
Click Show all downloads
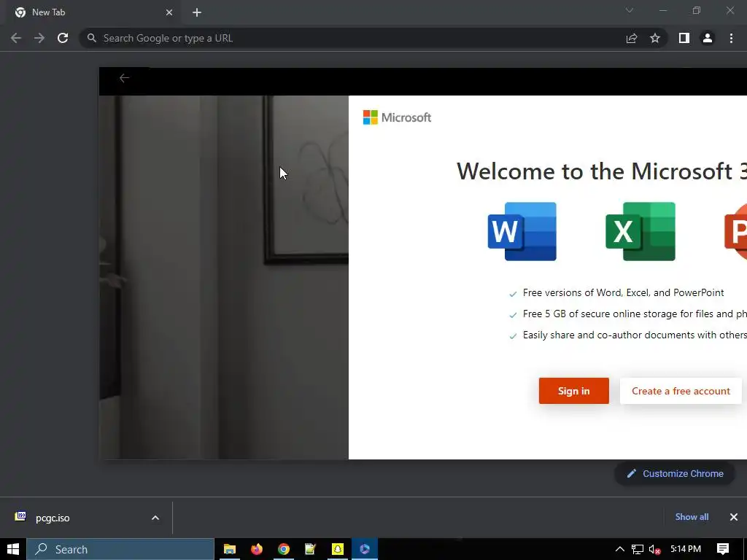pos(692,517)
